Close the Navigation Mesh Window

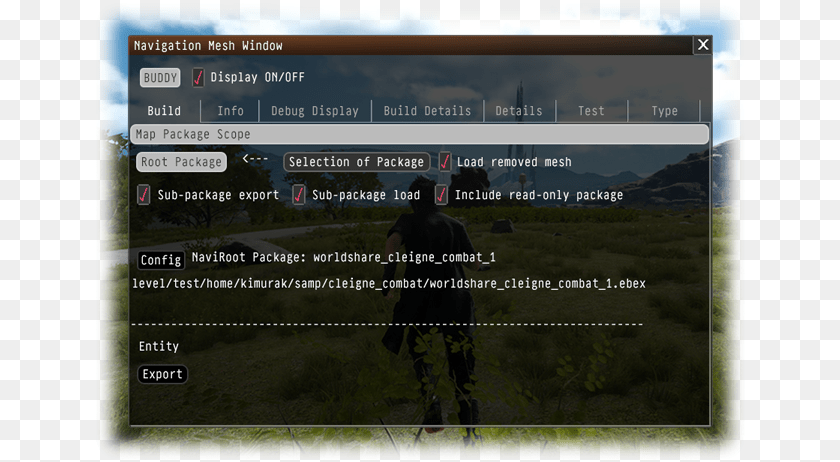[703, 45]
